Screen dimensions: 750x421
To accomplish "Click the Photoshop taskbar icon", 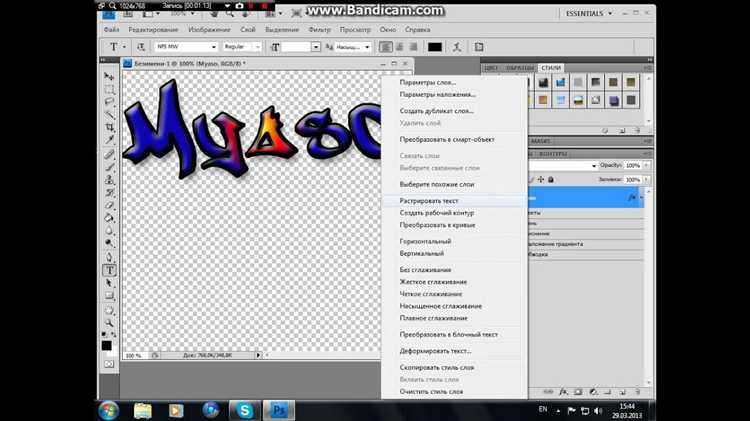I will [278, 410].
